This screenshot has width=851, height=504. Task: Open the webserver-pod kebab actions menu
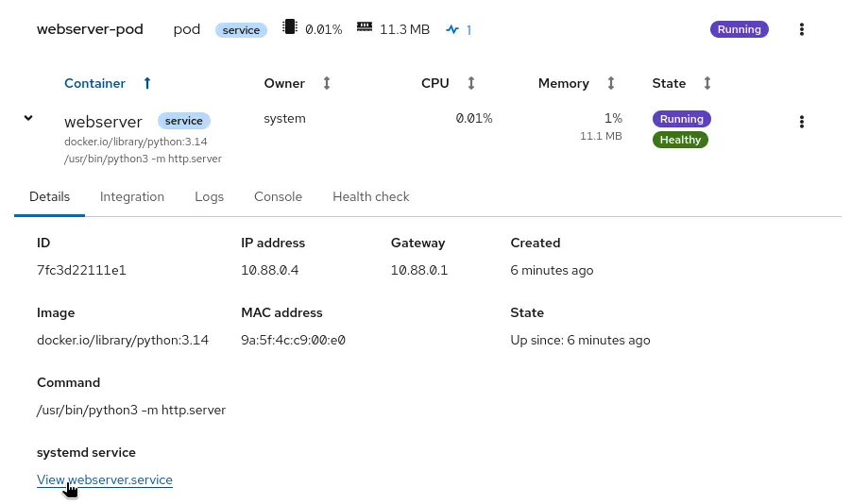click(802, 29)
